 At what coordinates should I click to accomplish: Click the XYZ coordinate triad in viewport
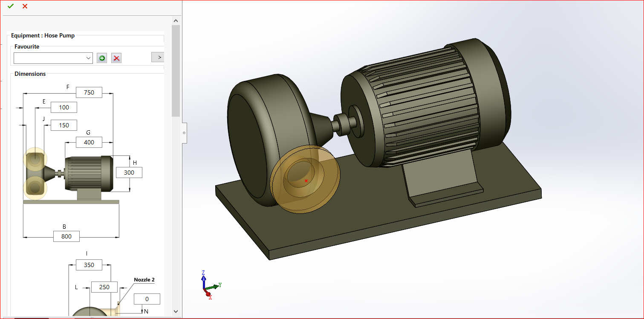[211, 285]
